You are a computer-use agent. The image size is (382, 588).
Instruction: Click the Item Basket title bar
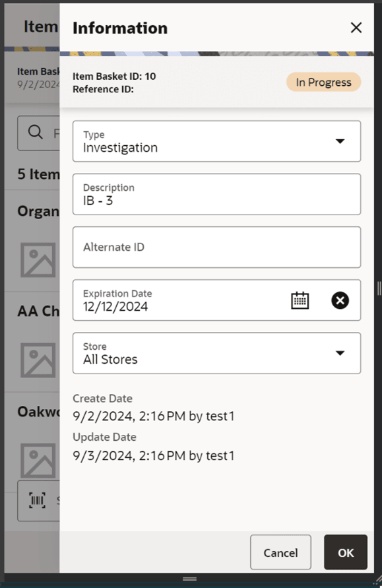38,26
